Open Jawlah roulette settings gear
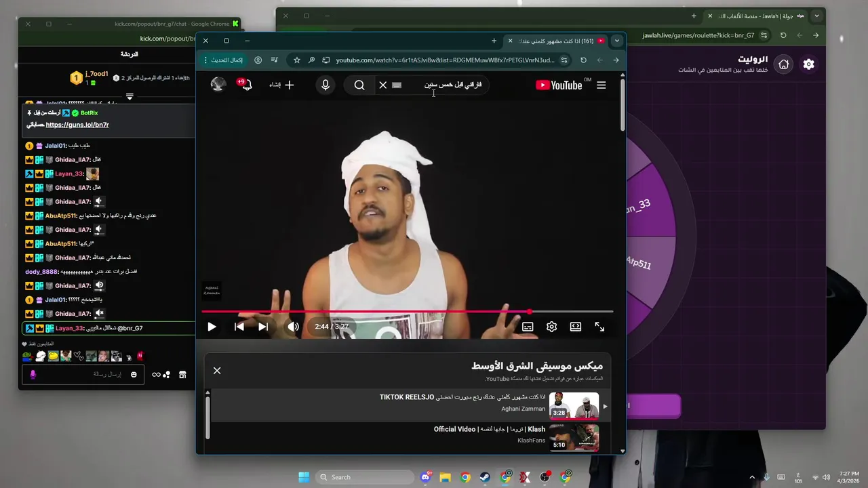 point(808,64)
